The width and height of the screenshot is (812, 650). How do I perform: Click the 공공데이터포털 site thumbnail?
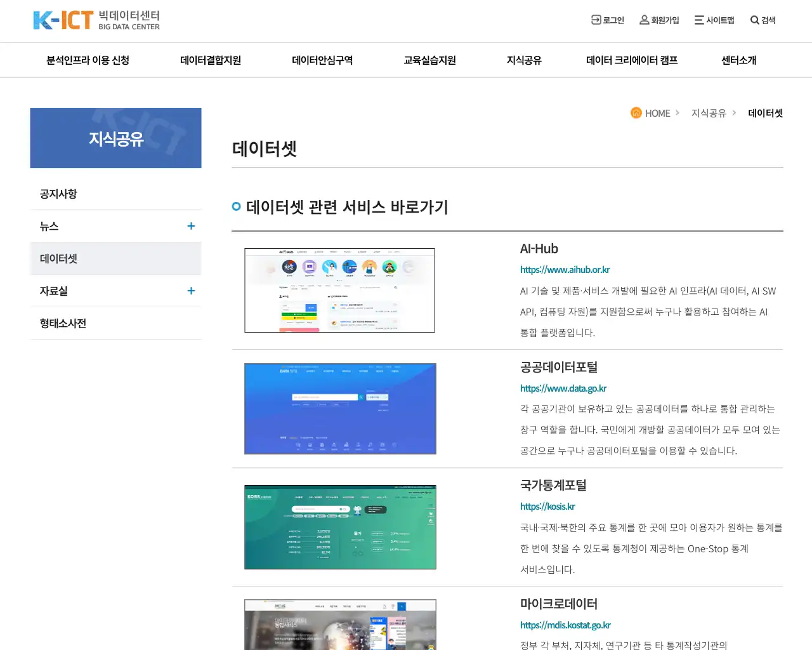click(x=340, y=409)
